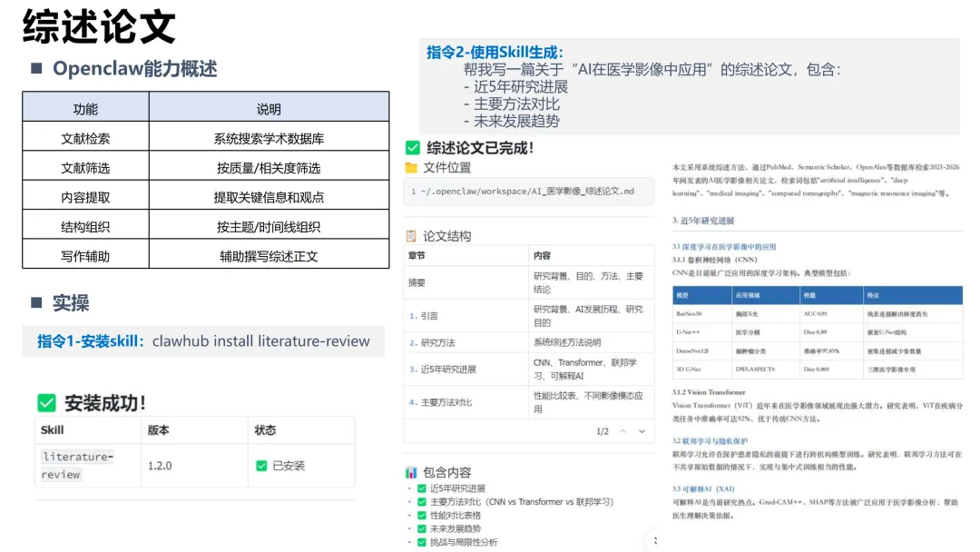
Task: Select the 功能 column header
Action: 85,107
